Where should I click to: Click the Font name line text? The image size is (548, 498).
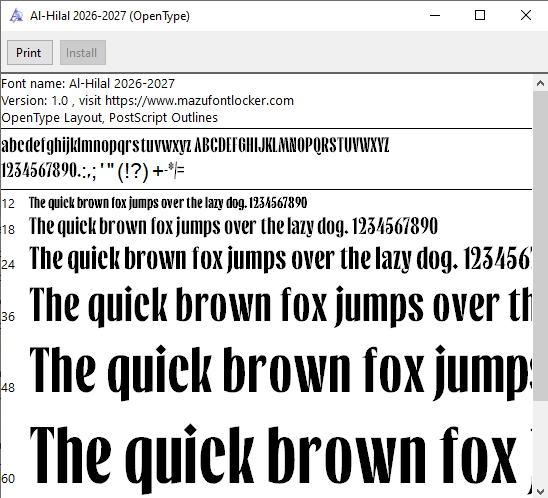(x=88, y=84)
